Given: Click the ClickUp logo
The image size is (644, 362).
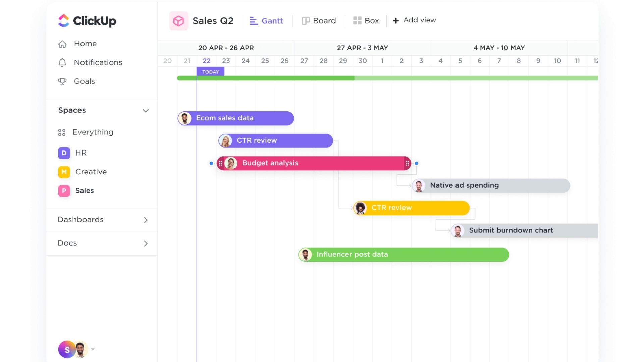Looking at the screenshot, I should [x=87, y=21].
